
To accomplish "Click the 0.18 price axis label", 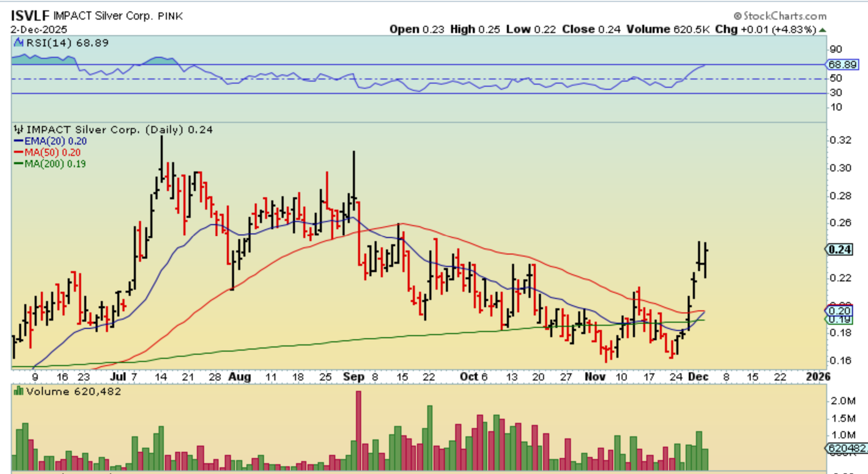I will (x=840, y=333).
